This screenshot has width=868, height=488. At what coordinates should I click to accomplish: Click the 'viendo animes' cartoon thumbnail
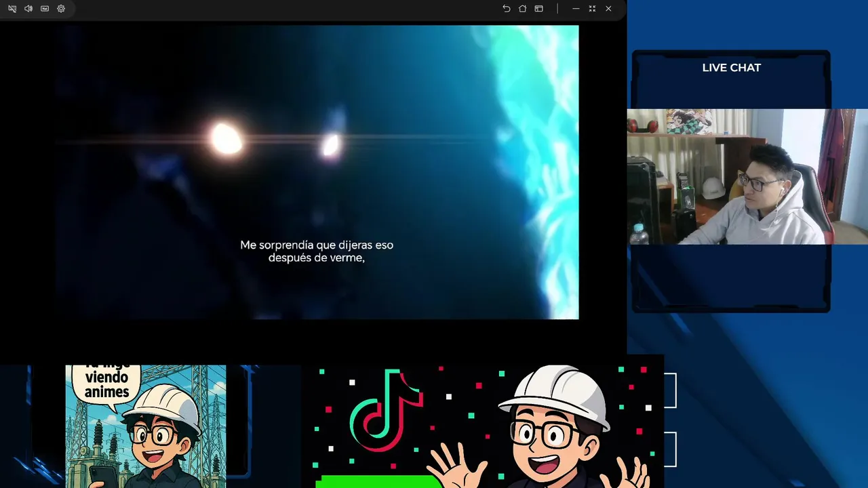(146, 426)
